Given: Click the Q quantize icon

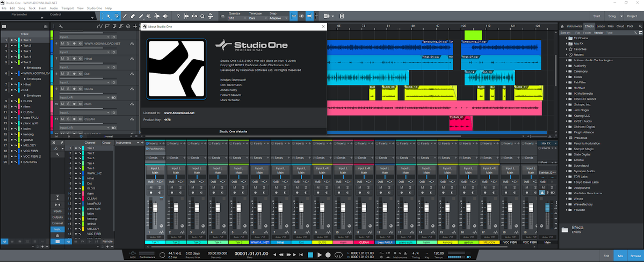Looking at the screenshot, I should coord(202,16).
